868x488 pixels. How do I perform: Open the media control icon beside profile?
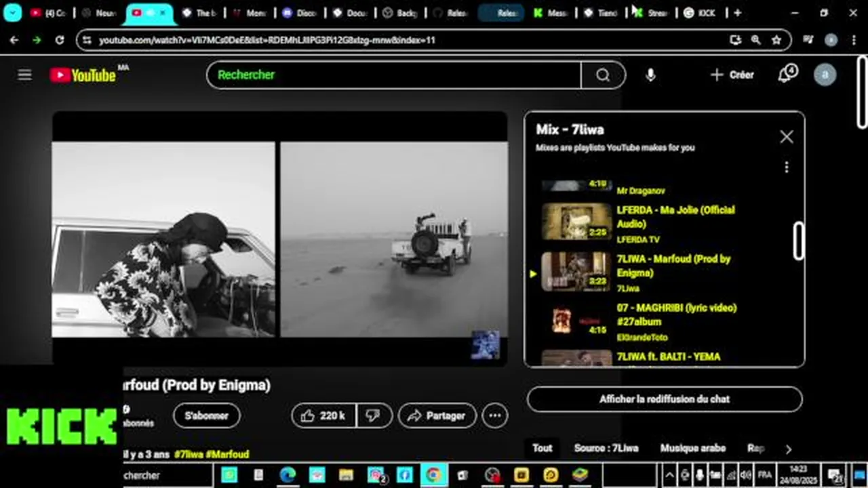(808, 40)
